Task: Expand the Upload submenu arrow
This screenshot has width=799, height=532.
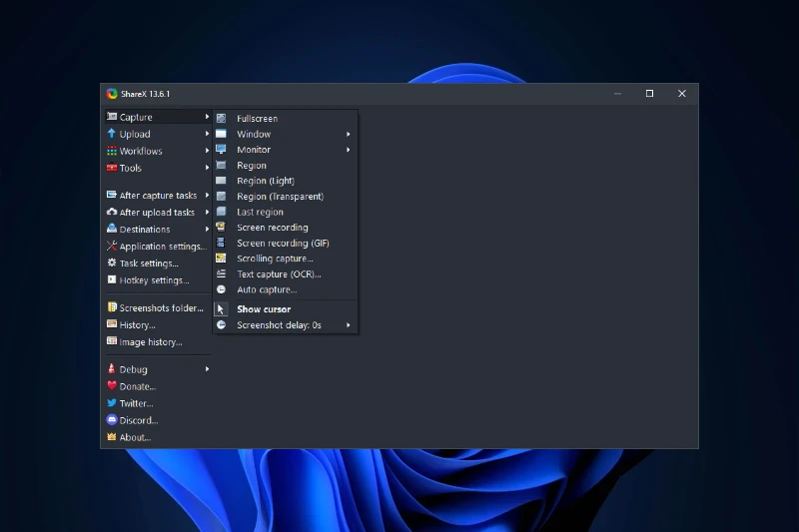Action: [207, 134]
